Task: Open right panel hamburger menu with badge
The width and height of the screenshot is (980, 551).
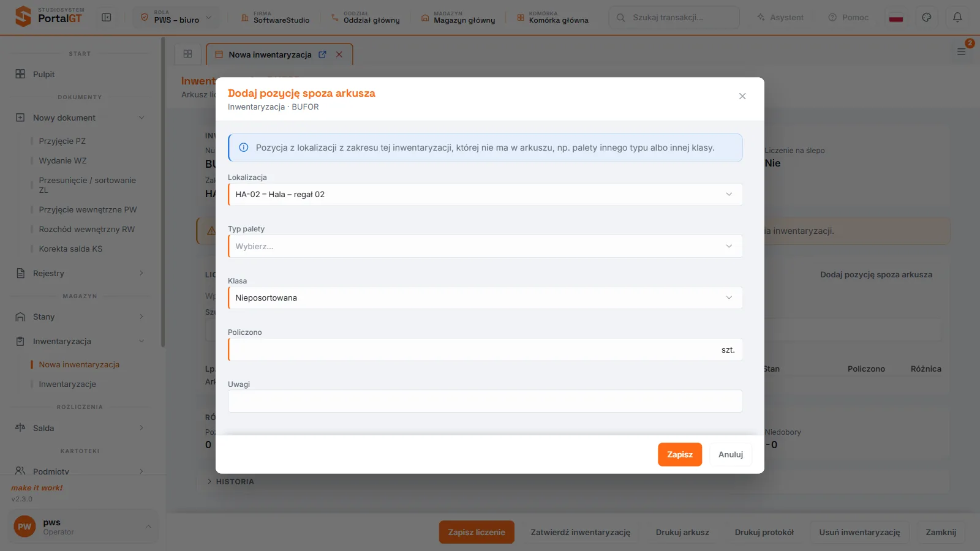Action: point(962,51)
